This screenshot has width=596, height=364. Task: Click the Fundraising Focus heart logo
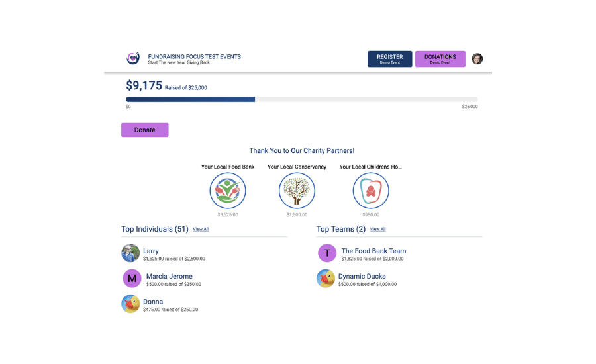point(133,58)
